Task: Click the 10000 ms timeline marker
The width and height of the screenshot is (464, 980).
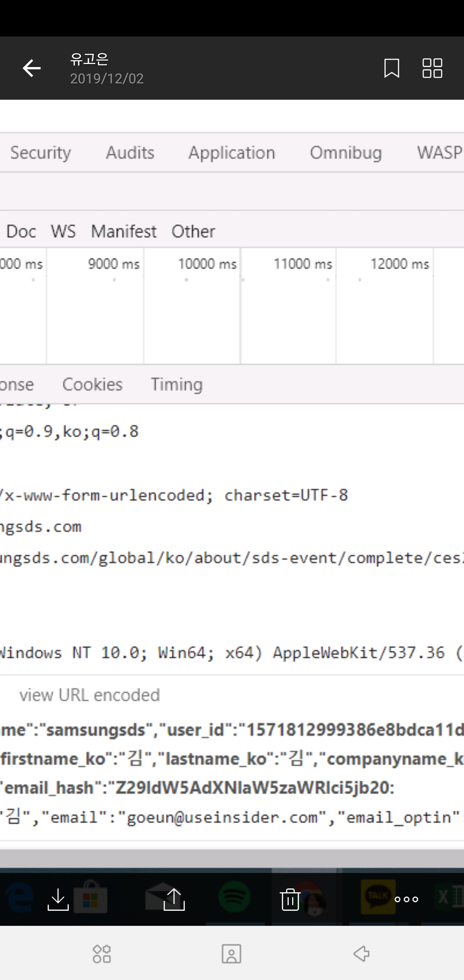Action: 207,263
